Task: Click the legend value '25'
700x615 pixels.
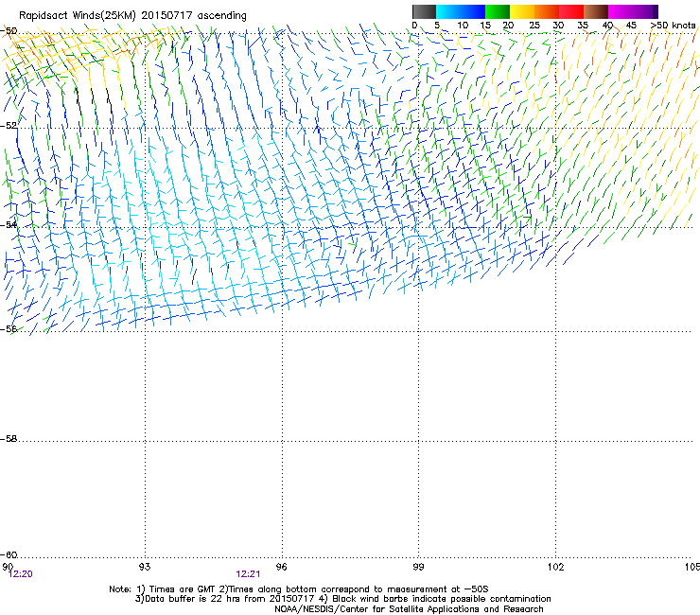Action: click(534, 26)
